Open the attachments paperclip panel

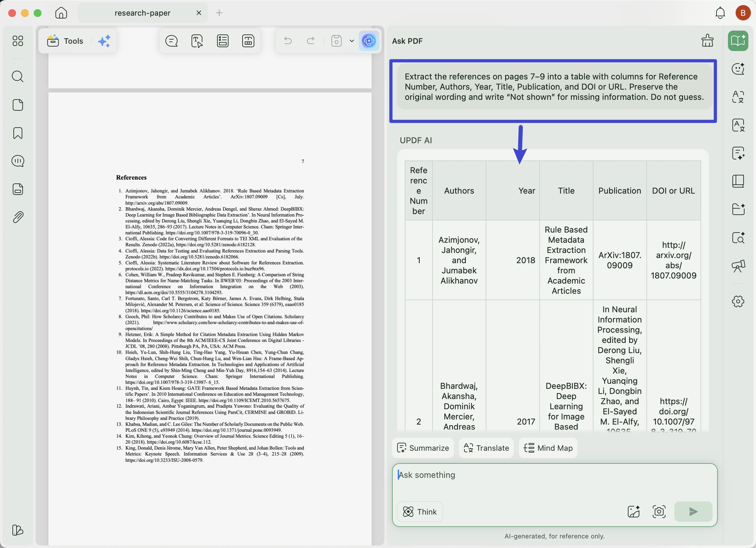click(x=18, y=217)
